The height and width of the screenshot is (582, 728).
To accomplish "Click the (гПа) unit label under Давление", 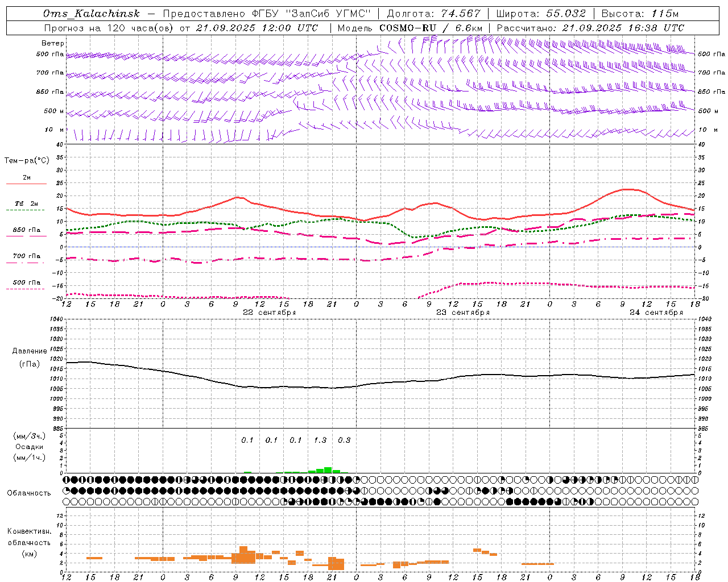I will click(30, 364).
